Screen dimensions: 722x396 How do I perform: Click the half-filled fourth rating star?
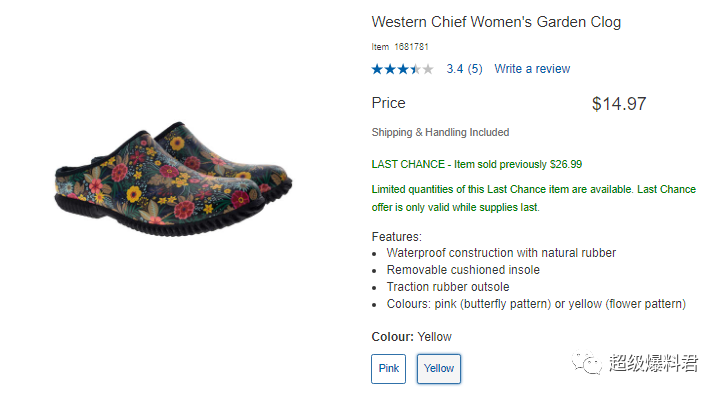(x=415, y=69)
